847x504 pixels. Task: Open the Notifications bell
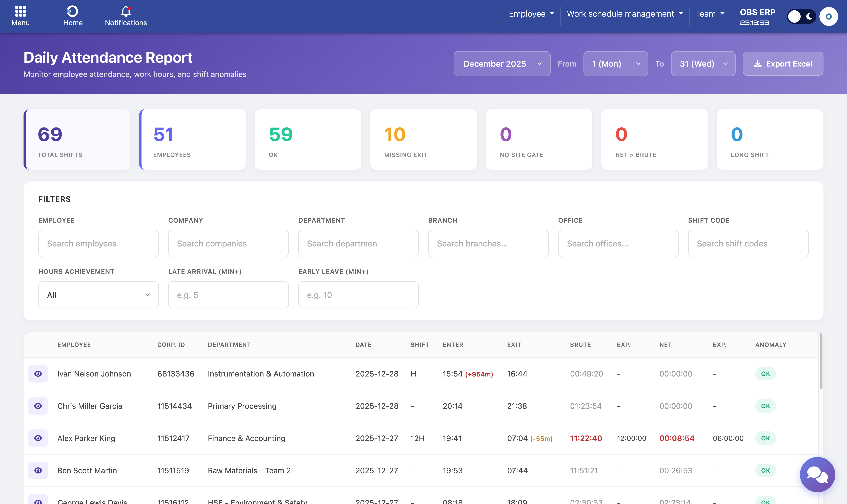(126, 12)
